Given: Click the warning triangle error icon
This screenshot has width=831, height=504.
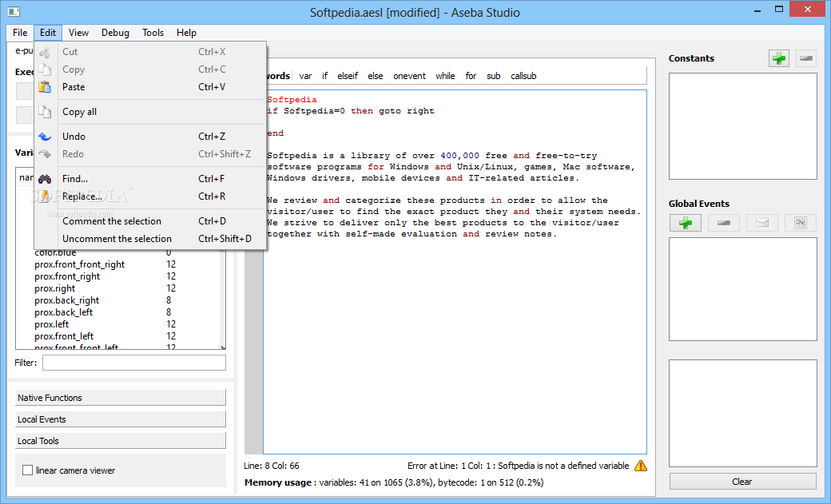Looking at the screenshot, I should (x=641, y=466).
